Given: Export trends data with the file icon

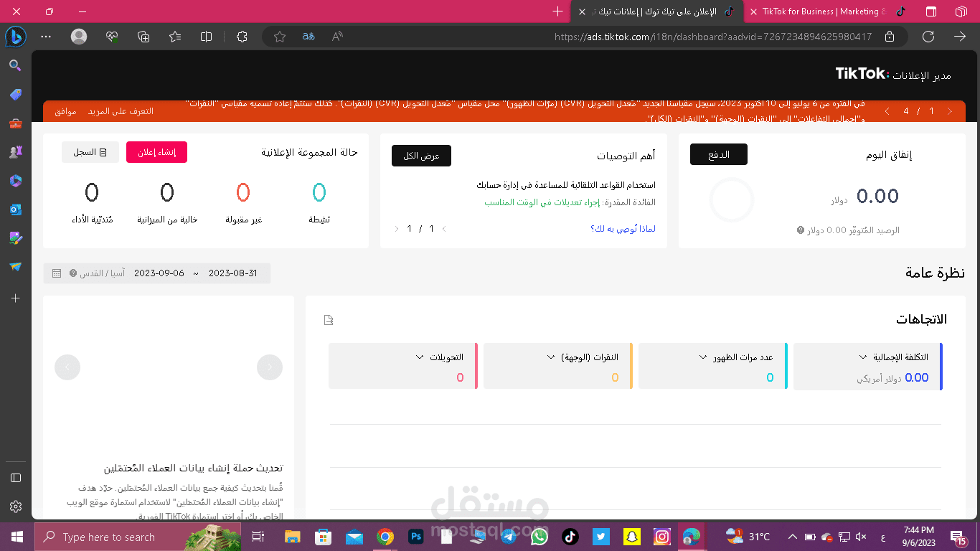Looking at the screenshot, I should (329, 320).
